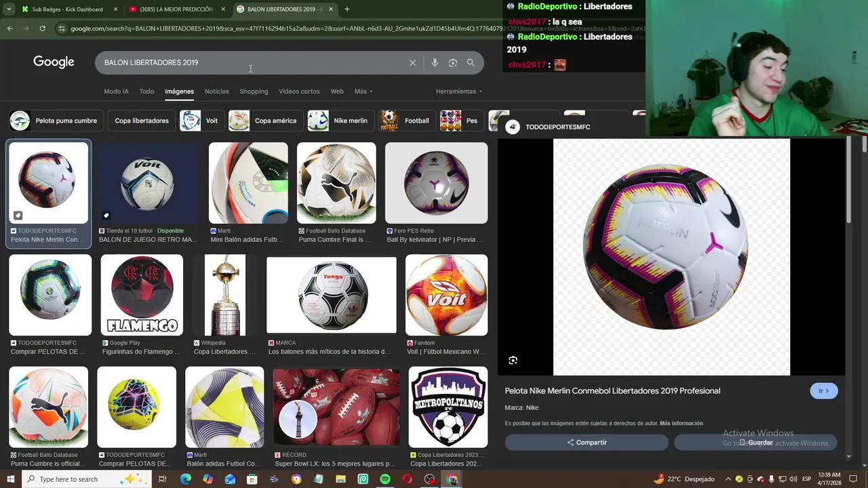Filter by Football chip
The width and height of the screenshot is (868, 488).
(x=407, y=121)
